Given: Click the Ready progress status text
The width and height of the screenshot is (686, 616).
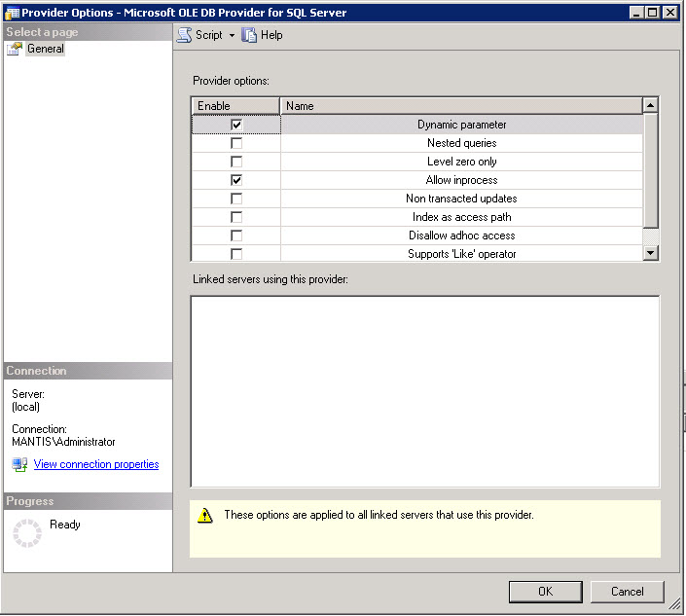Looking at the screenshot, I should coord(65,525).
